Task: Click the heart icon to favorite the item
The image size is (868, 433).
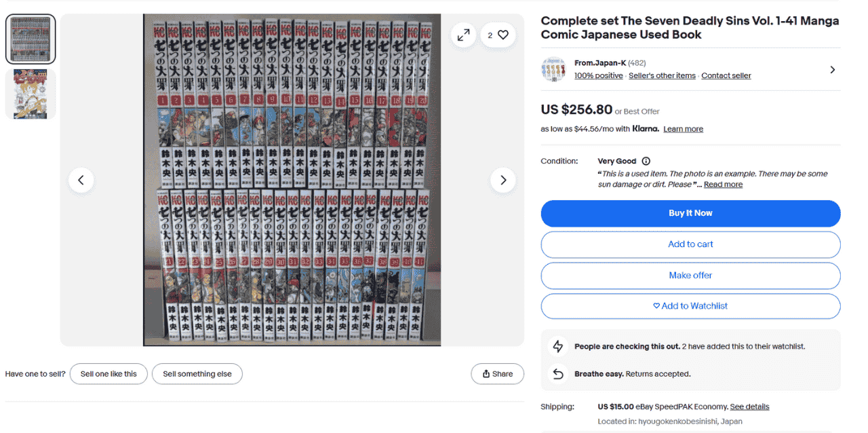Action: 502,35
